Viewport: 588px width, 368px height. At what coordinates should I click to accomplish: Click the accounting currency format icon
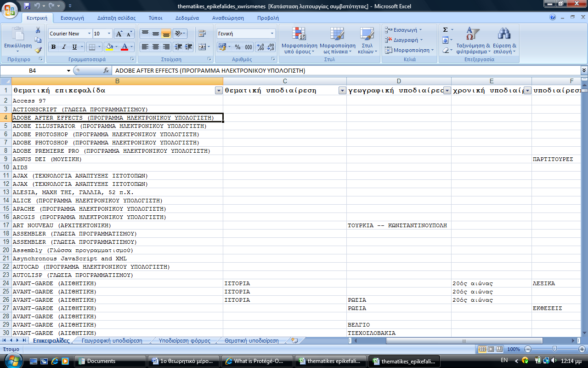click(x=222, y=47)
